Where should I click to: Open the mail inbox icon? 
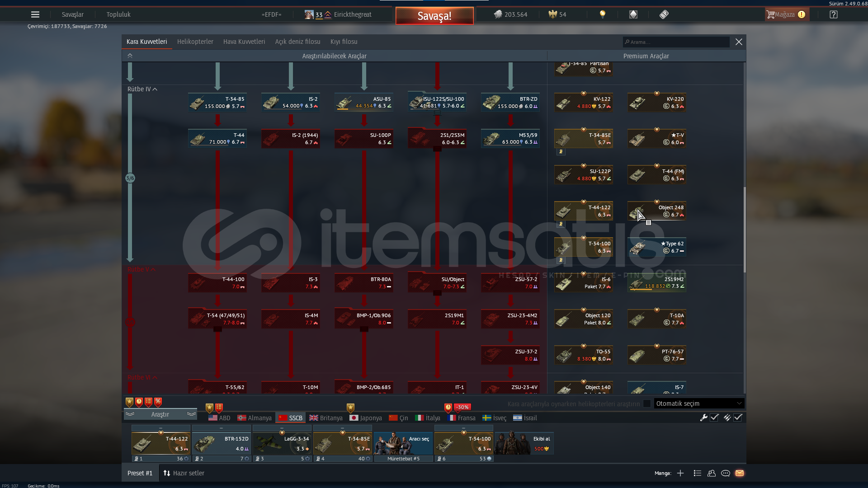click(x=740, y=473)
